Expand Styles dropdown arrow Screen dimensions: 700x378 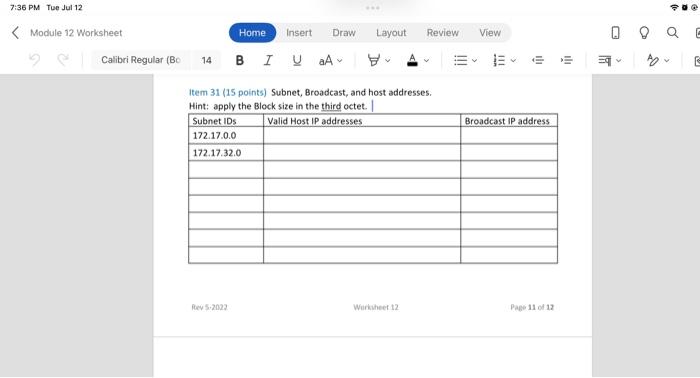[x=667, y=60]
